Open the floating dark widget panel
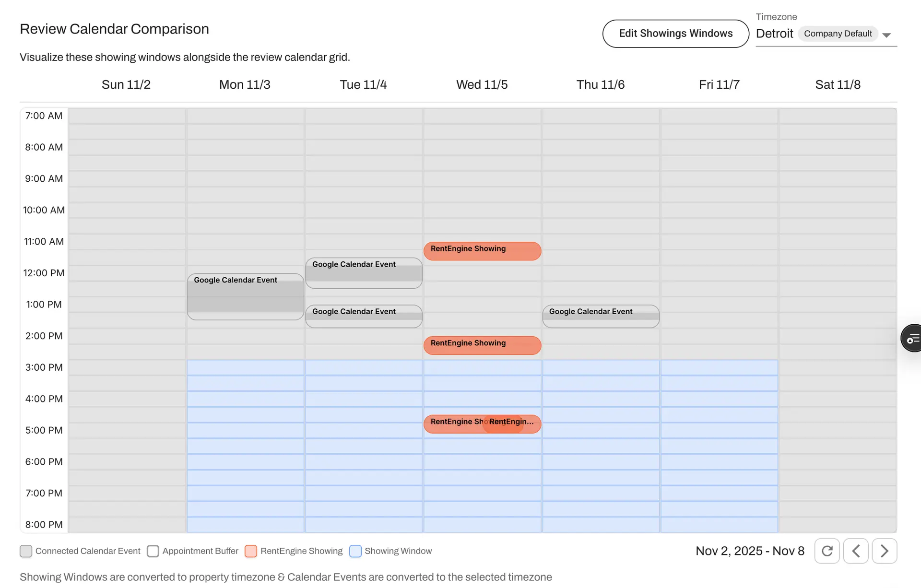 coord(913,338)
